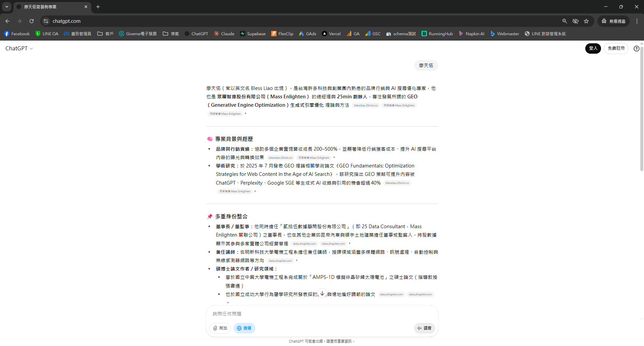644x346 pixels.
Task: Click the 專業背景與經歷 heading
Action: pos(234,139)
